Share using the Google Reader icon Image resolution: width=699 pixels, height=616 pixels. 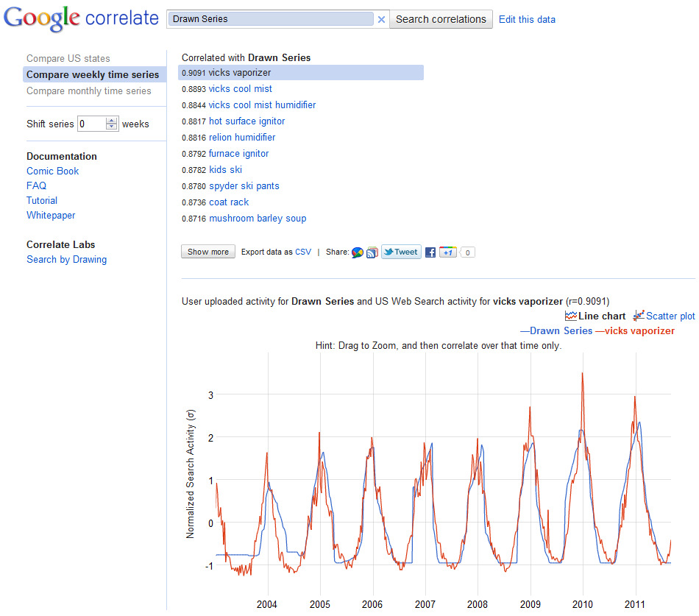[x=372, y=252]
